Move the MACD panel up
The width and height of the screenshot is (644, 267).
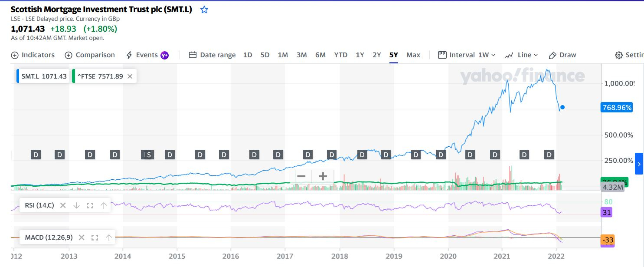pos(109,237)
